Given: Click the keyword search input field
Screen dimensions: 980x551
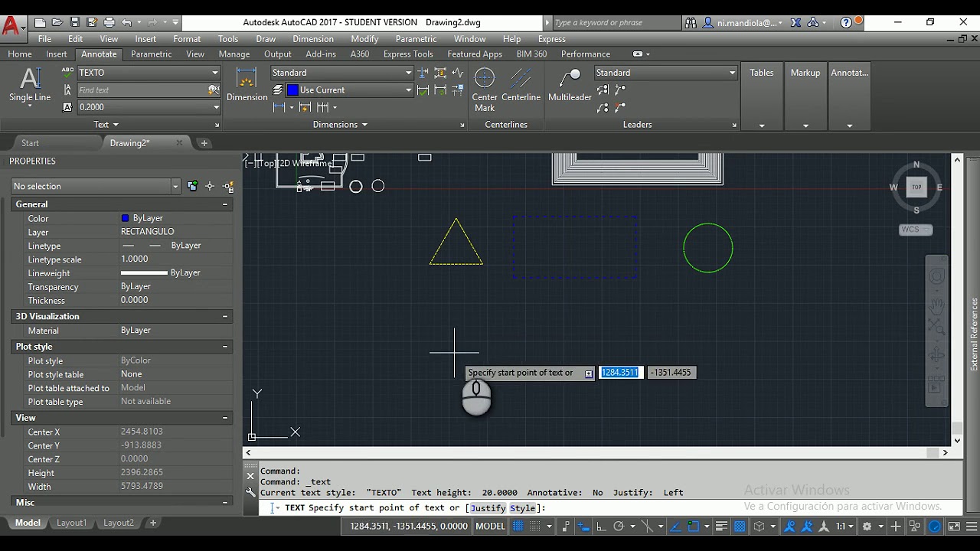Looking at the screenshot, I should (616, 23).
